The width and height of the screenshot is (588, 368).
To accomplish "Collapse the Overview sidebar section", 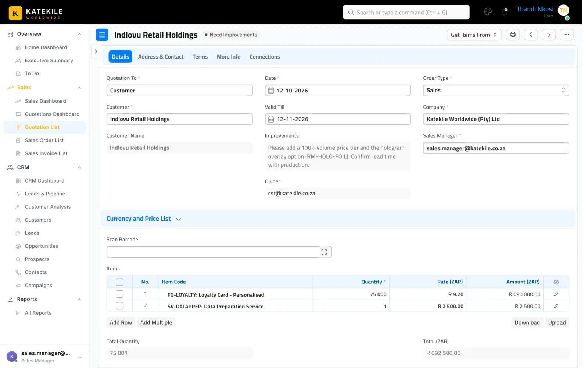I will pos(79,34).
